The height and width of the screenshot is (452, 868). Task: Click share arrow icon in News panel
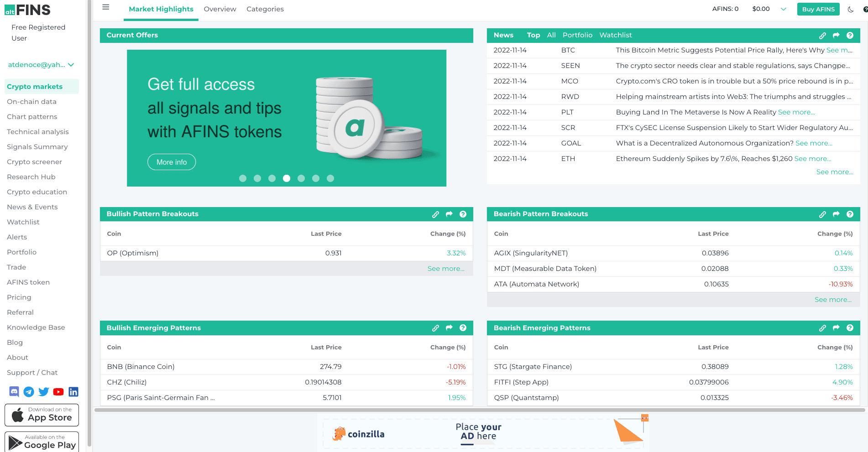(836, 36)
